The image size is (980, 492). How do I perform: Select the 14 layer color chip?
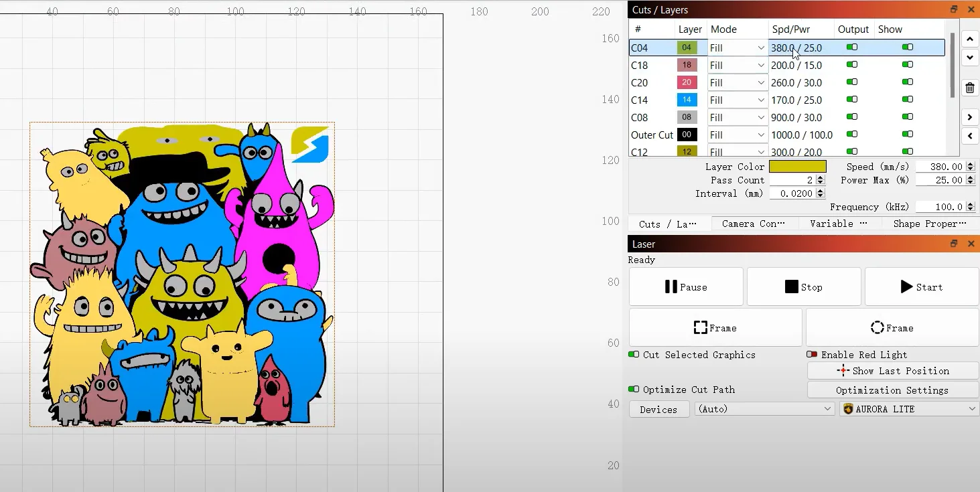tap(687, 100)
